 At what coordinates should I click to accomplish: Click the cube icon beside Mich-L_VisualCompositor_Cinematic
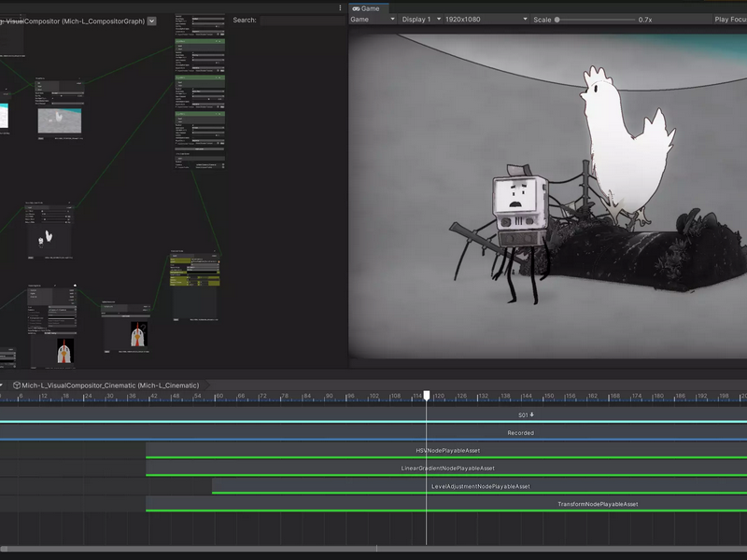point(17,385)
